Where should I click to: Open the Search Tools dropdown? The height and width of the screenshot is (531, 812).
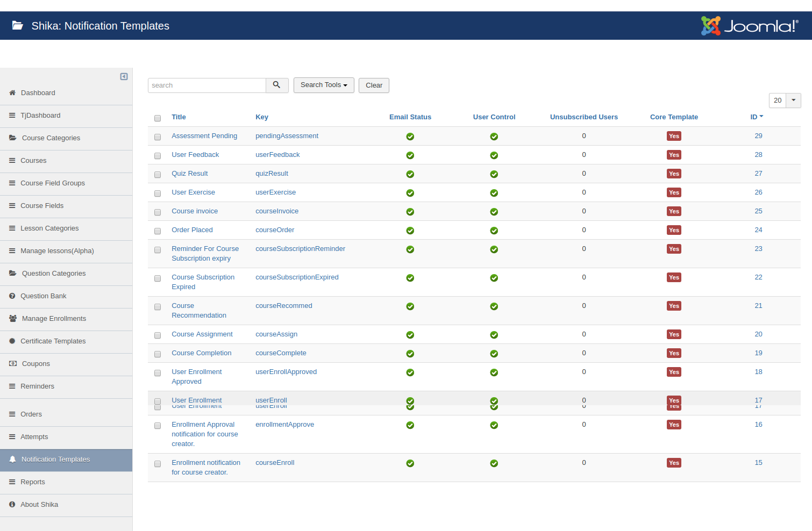click(x=324, y=85)
